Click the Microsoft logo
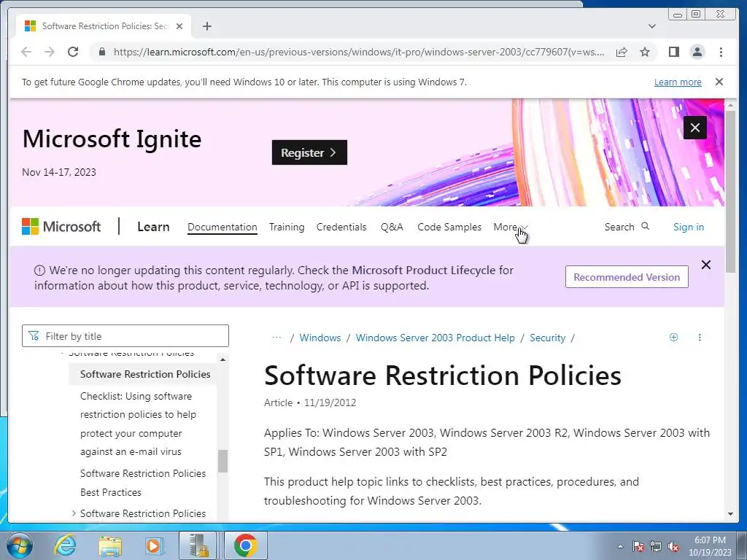Image resolution: width=747 pixels, height=560 pixels. click(x=61, y=227)
